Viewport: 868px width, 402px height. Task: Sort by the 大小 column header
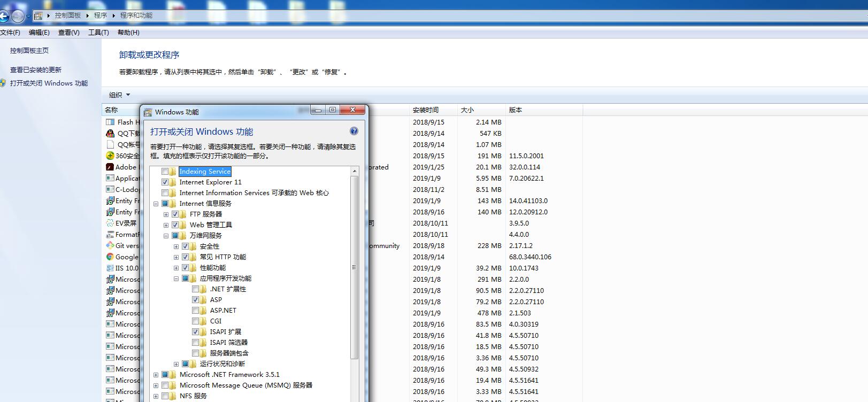pyautogui.click(x=481, y=110)
